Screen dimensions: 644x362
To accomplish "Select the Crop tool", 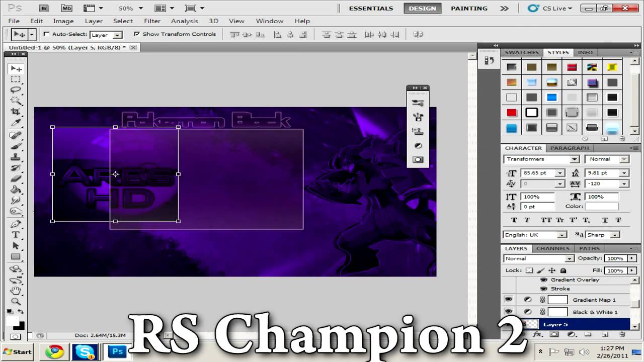I will 16,112.
